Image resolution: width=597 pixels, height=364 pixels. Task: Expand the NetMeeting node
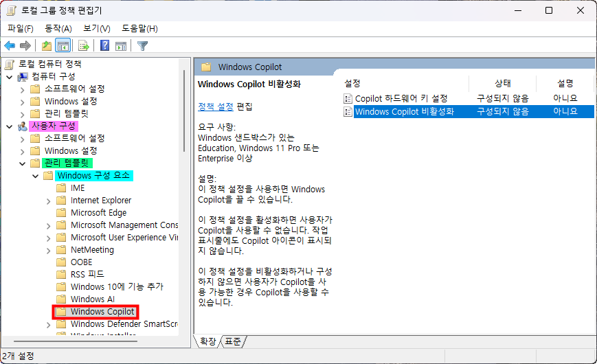point(48,251)
